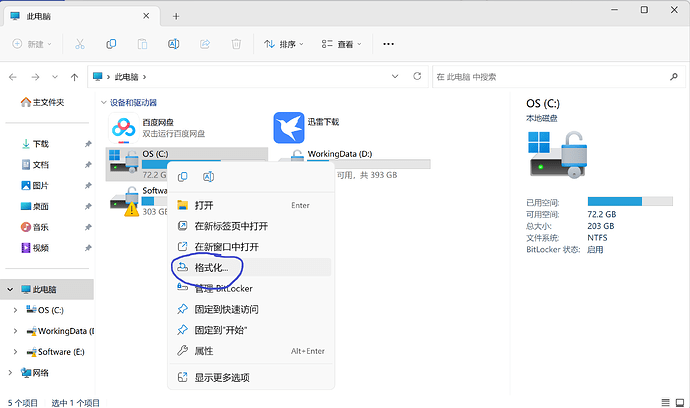Expand WorkingData in navigation tree
This screenshot has height=408, width=690.
tap(15, 331)
